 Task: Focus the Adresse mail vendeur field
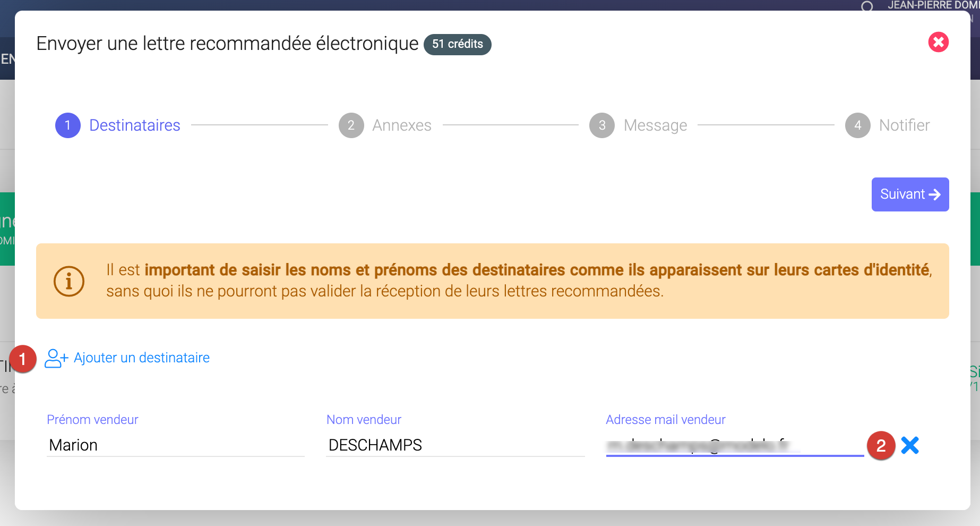[x=734, y=445]
